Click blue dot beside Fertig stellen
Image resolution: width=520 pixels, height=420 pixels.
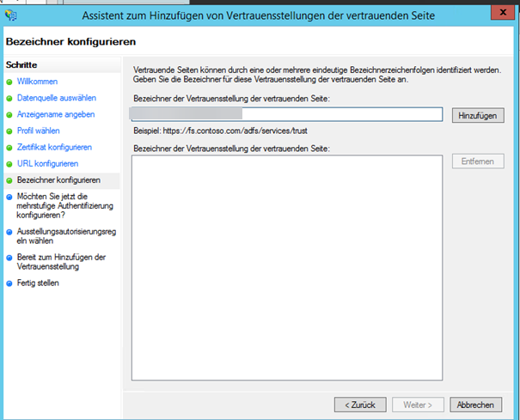tap(9, 283)
